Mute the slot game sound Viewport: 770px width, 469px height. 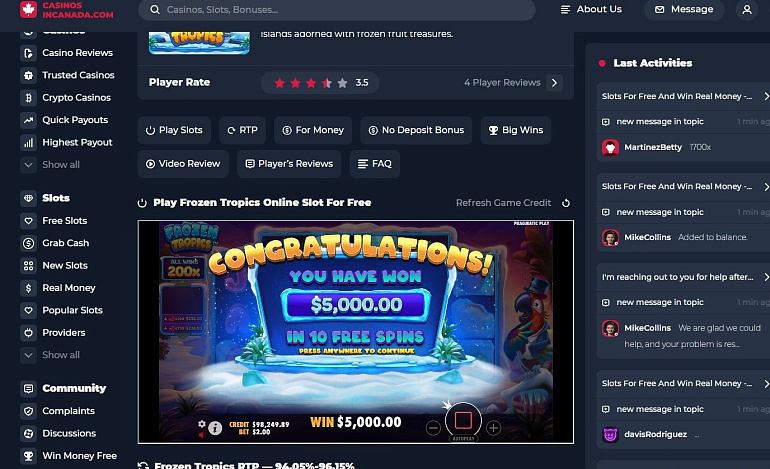point(201,435)
